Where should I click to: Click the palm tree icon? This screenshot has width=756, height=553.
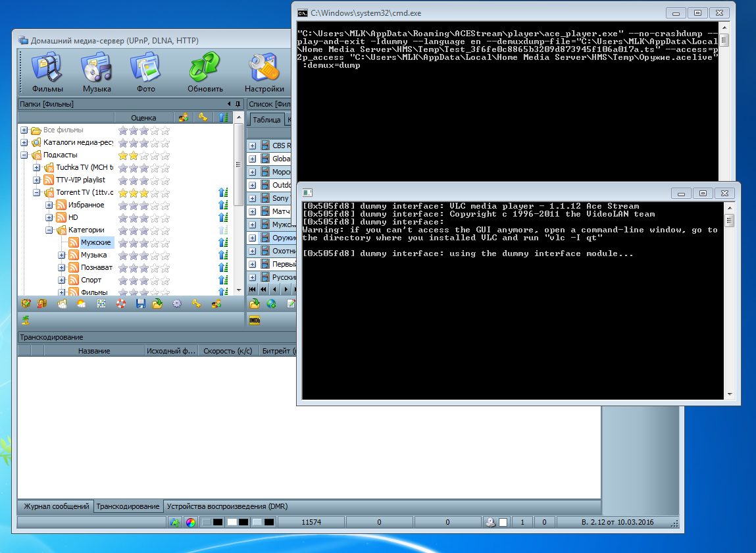tap(26, 321)
